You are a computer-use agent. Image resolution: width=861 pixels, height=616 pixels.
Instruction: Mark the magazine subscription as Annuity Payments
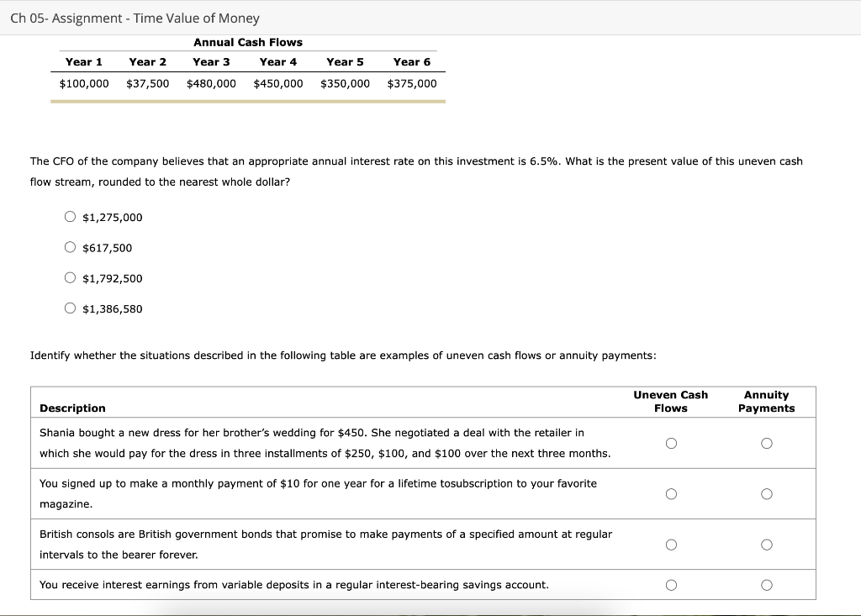click(766, 494)
